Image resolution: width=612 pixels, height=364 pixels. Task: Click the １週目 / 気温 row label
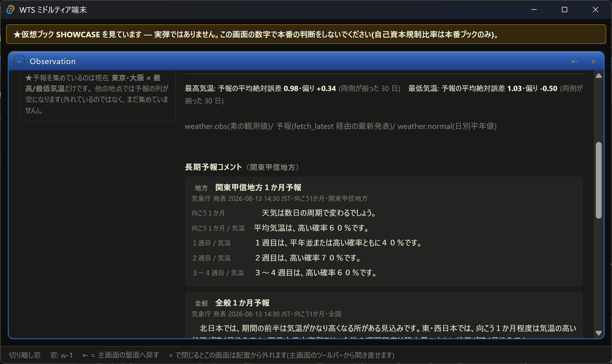[211, 243]
